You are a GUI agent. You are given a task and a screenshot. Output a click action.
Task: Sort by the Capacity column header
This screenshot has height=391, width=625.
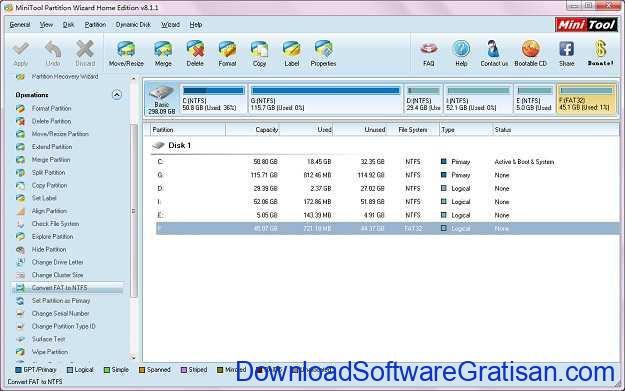click(x=253, y=130)
